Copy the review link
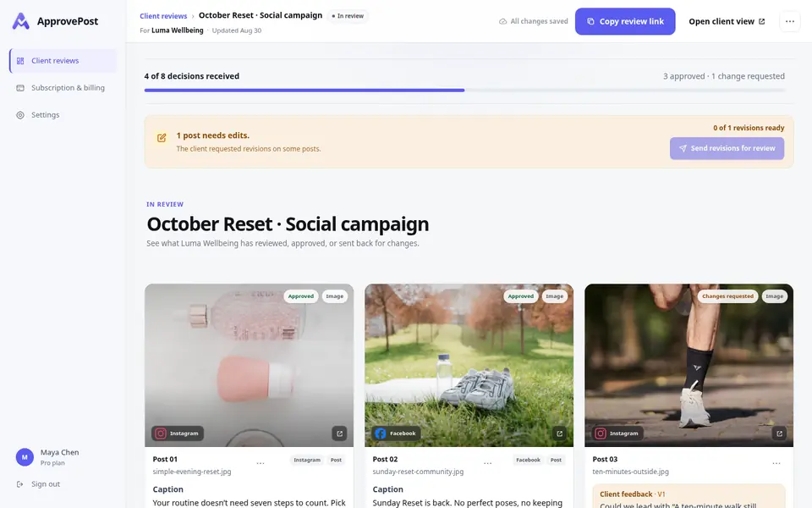This screenshot has width=812, height=508. [625, 21]
